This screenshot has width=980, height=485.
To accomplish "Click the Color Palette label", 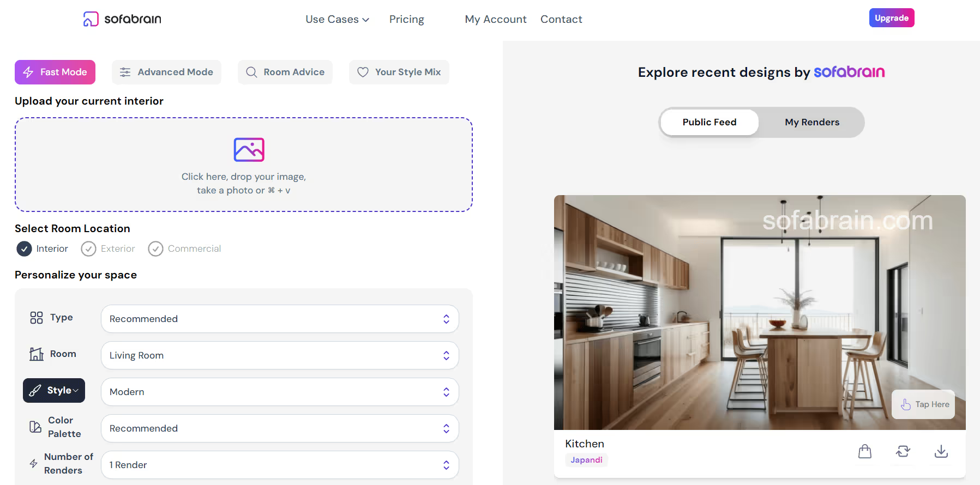I will (64, 427).
